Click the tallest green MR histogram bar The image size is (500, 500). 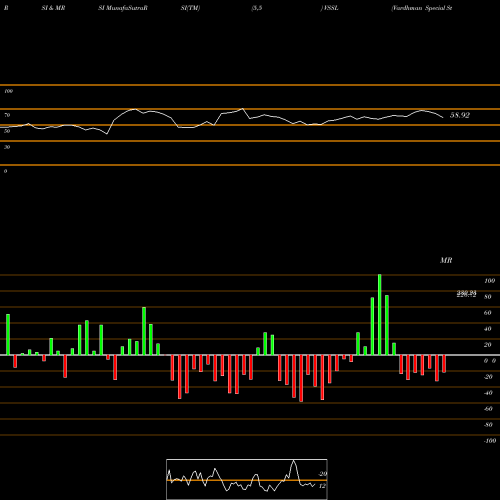pos(380,315)
